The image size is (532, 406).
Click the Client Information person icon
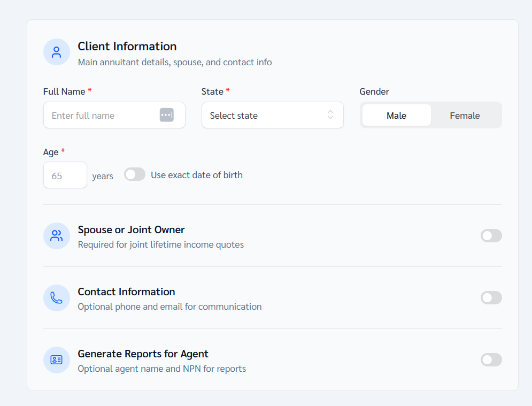click(x=57, y=52)
